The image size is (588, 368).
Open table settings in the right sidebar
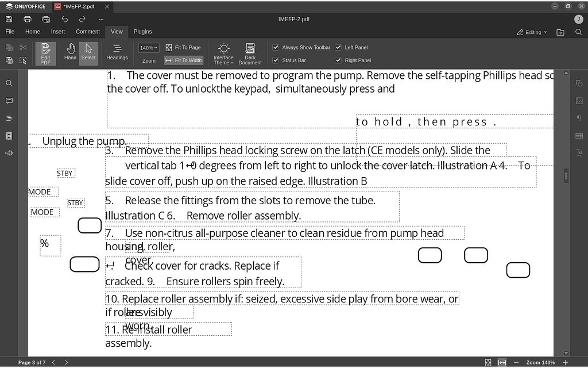point(579,136)
